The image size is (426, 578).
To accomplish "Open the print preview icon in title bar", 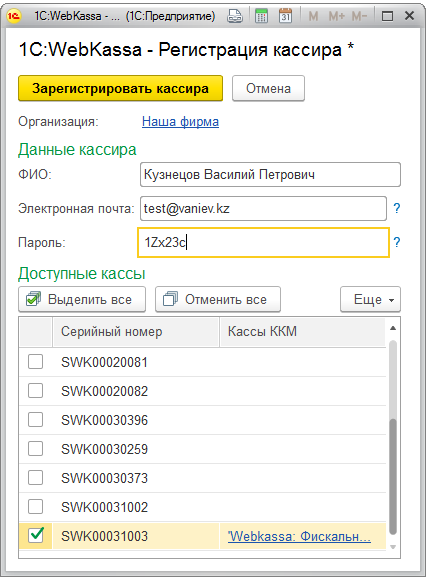I will coord(235,16).
